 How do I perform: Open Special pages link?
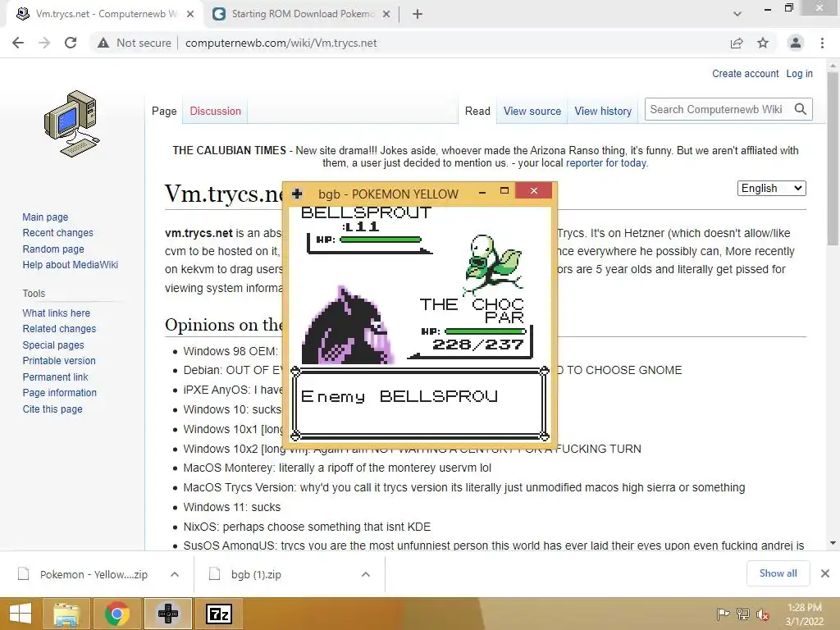[53, 345]
